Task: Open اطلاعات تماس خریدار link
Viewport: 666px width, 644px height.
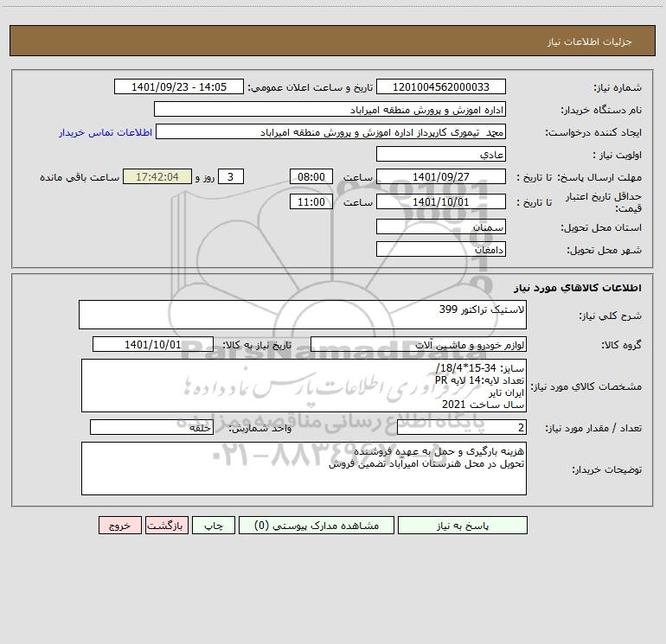Action: pyautogui.click(x=106, y=132)
